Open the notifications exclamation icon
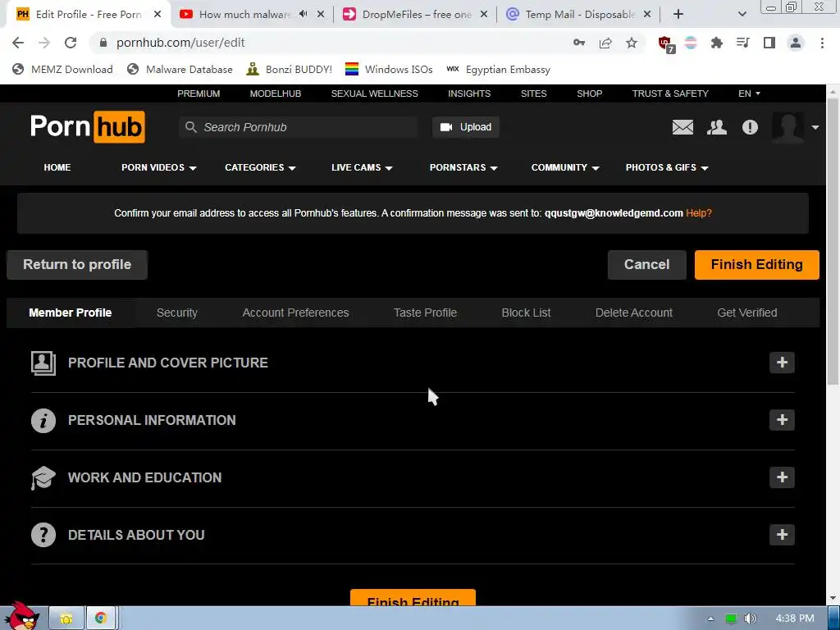840x630 pixels. tap(750, 127)
